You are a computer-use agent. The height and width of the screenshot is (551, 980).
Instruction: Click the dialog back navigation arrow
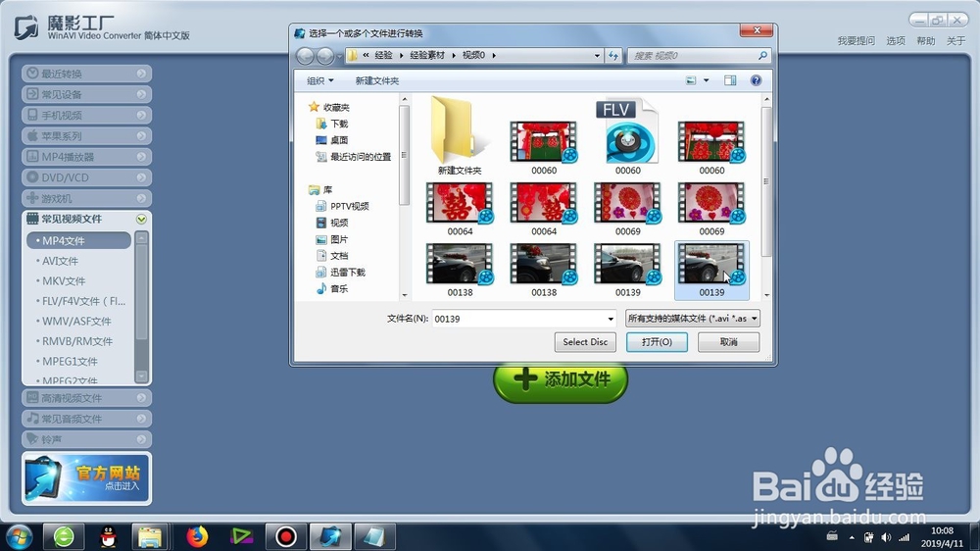[x=305, y=56]
